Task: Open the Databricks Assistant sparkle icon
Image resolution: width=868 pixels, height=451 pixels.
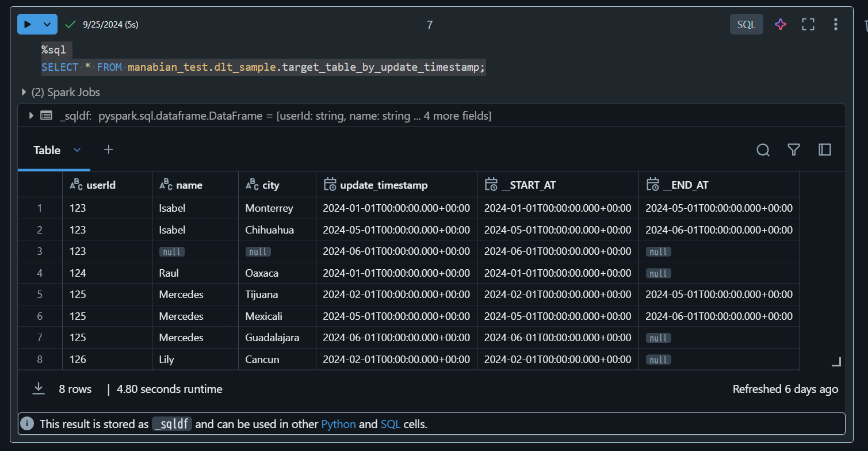Action: pos(780,24)
